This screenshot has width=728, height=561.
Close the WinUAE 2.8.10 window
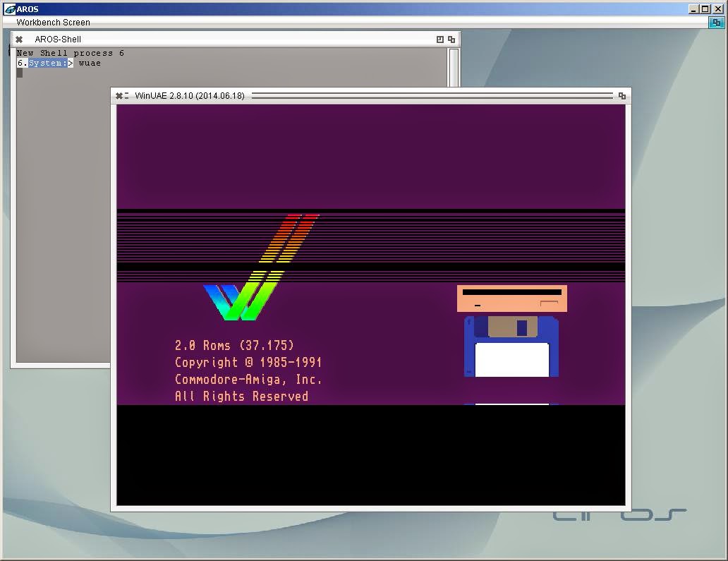click(119, 96)
